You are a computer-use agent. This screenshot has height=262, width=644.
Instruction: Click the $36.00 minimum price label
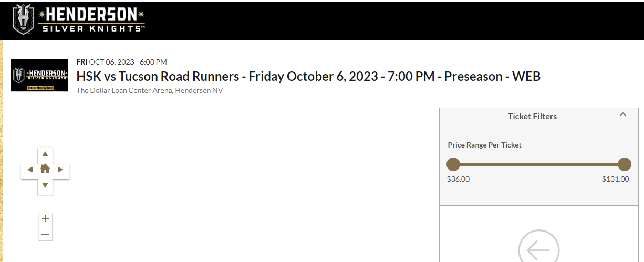coord(458,179)
